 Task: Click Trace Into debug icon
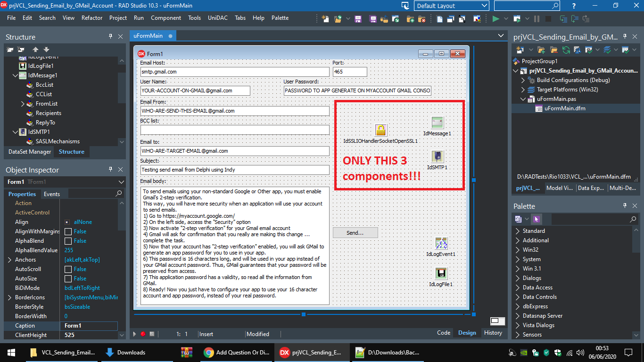563,19
